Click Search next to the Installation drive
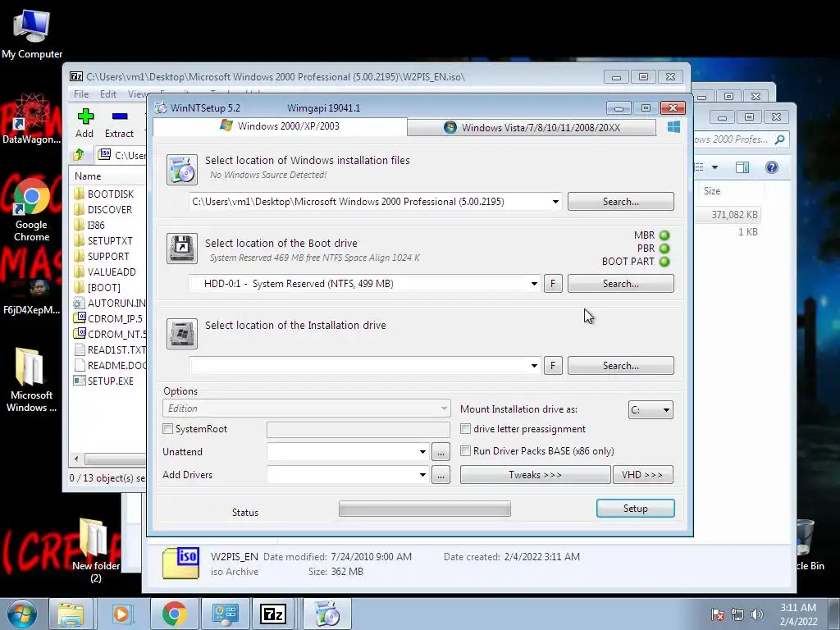 [621, 366]
